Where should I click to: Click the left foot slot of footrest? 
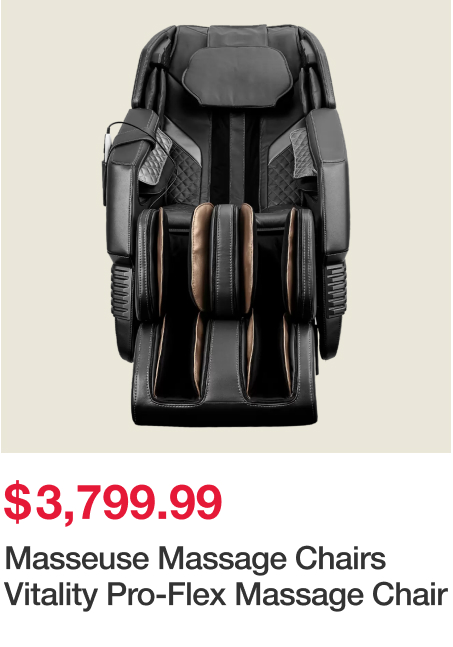177,361
